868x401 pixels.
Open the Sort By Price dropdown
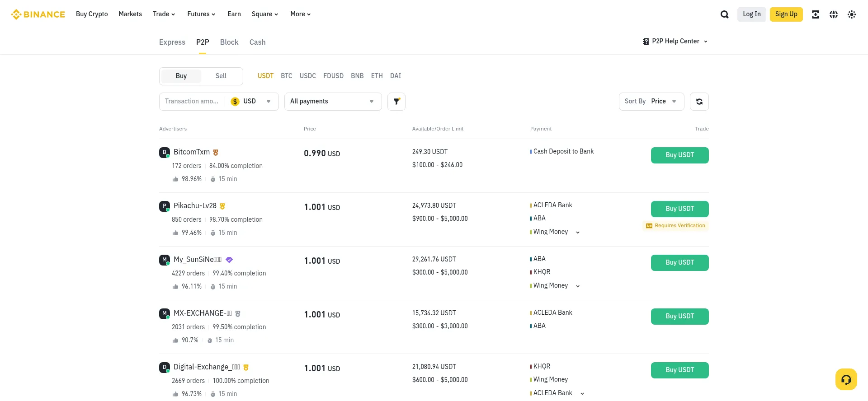(x=651, y=102)
